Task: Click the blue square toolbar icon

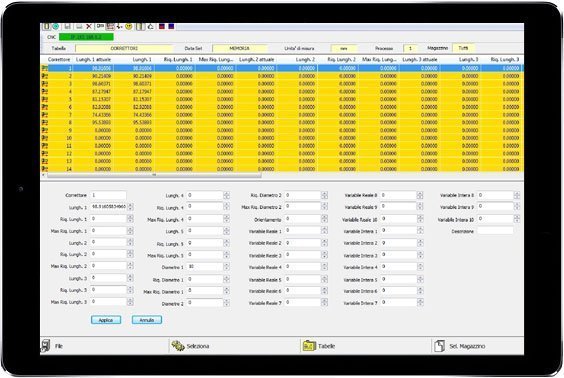Action: [171, 26]
